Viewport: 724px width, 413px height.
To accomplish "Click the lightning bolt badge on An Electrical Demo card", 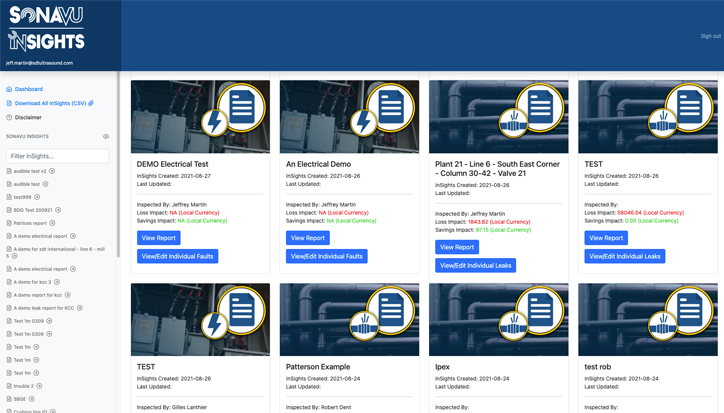I will [x=363, y=123].
